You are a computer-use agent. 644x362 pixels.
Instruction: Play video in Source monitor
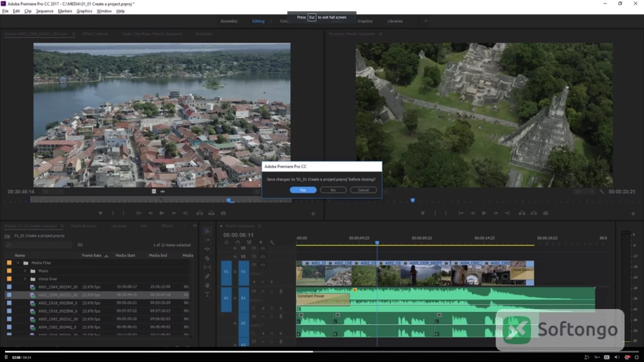pos(162,213)
